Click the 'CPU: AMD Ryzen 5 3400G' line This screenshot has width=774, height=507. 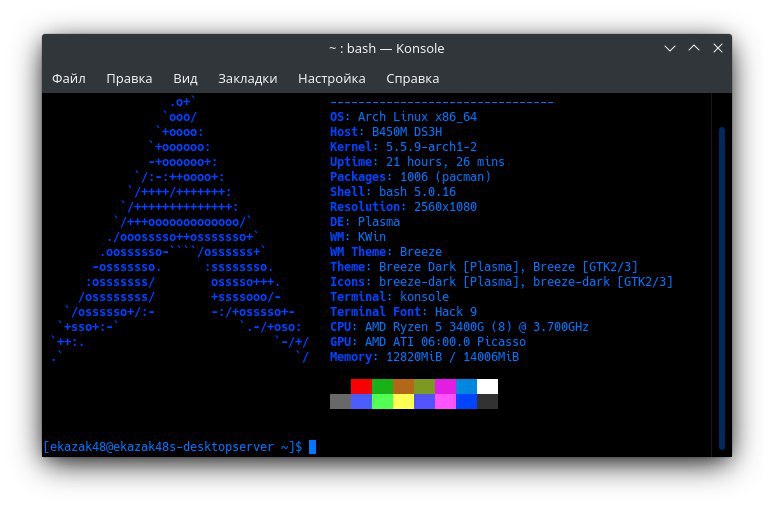[x=459, y=327]
